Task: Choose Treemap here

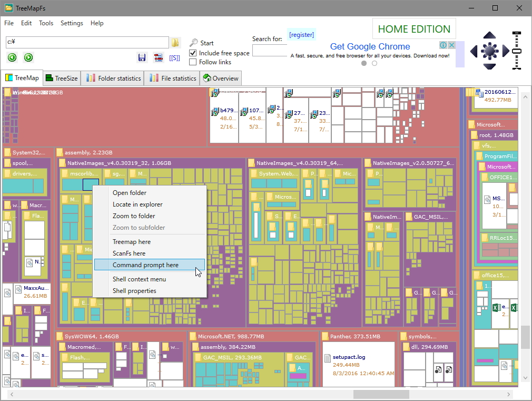Action: point(150,241)
